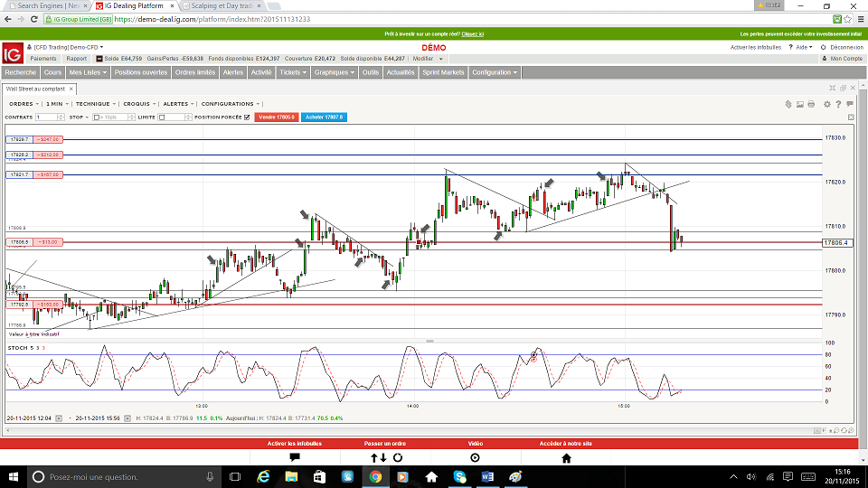The image size is (868, 488).
Task: Open the Configurations chart dropdown
Action: tap(231, 104)
